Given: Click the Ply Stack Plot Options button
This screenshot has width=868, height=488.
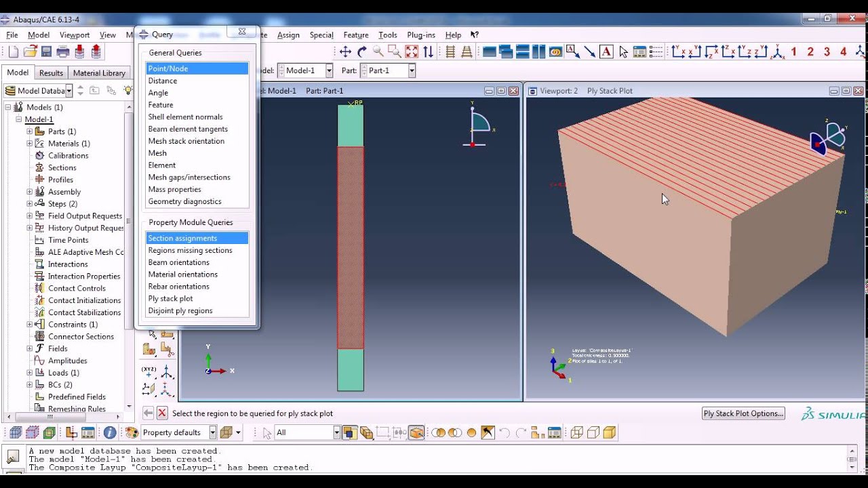Looking at the screenshot, I should click(x=743, y=413).
